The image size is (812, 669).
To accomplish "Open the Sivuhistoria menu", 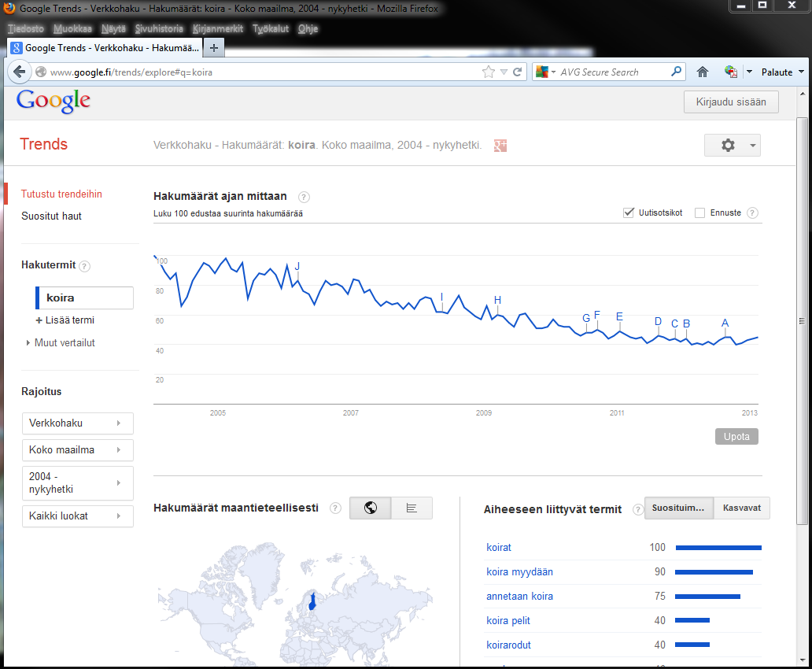I will 159,28.
